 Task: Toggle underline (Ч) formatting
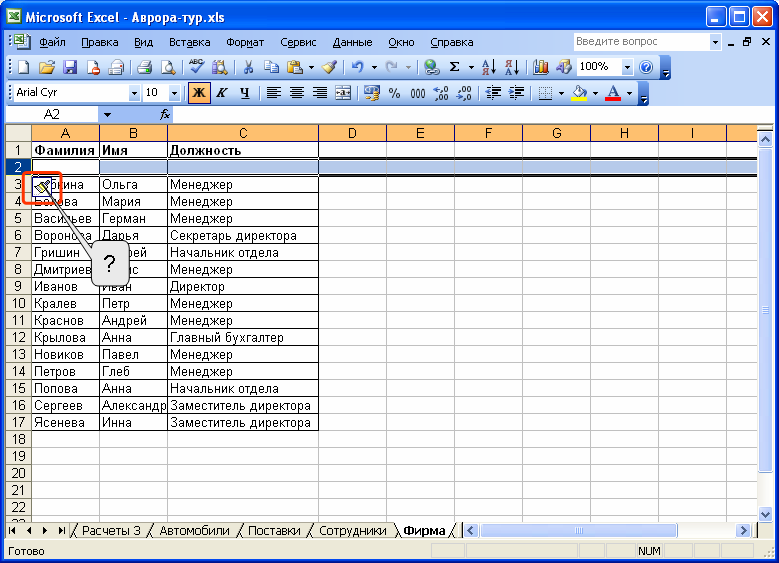pyautogui.click(x=245, y=93)
